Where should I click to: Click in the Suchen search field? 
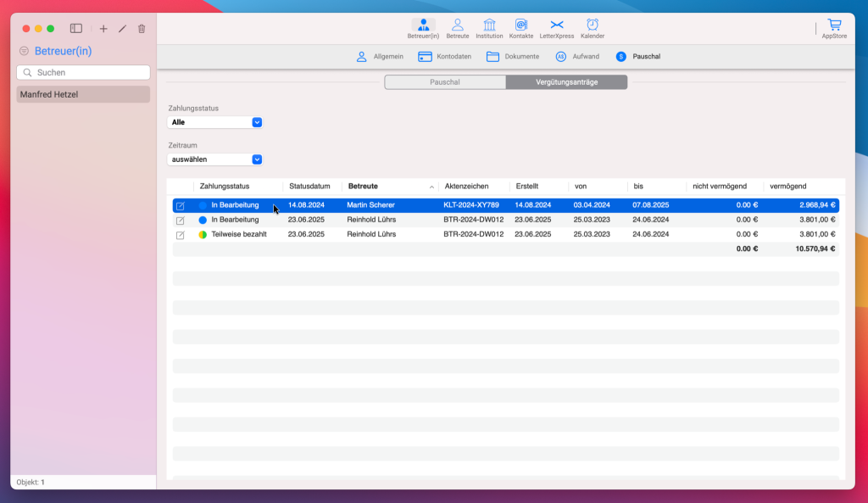click(x=84, y=73)
